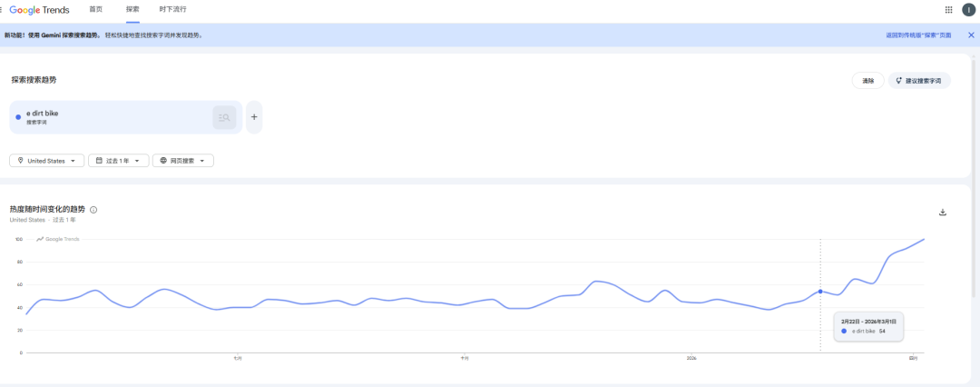Click the Google Trends logo
The width and height of the screenshot is (980, 387).
44,9
